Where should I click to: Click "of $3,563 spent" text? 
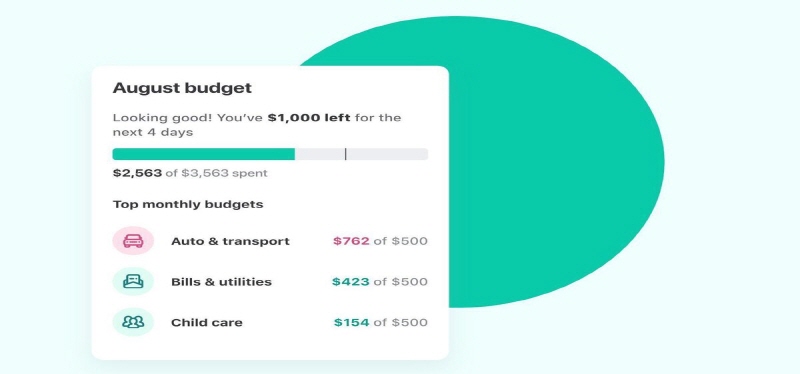click(216, 173)
